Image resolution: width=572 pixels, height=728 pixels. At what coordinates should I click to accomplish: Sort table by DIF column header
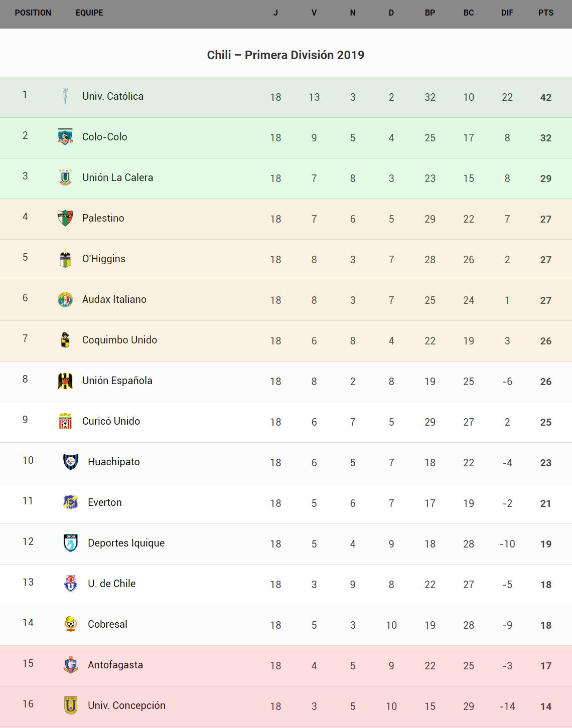pyautogui.click(x=507, y=13)
